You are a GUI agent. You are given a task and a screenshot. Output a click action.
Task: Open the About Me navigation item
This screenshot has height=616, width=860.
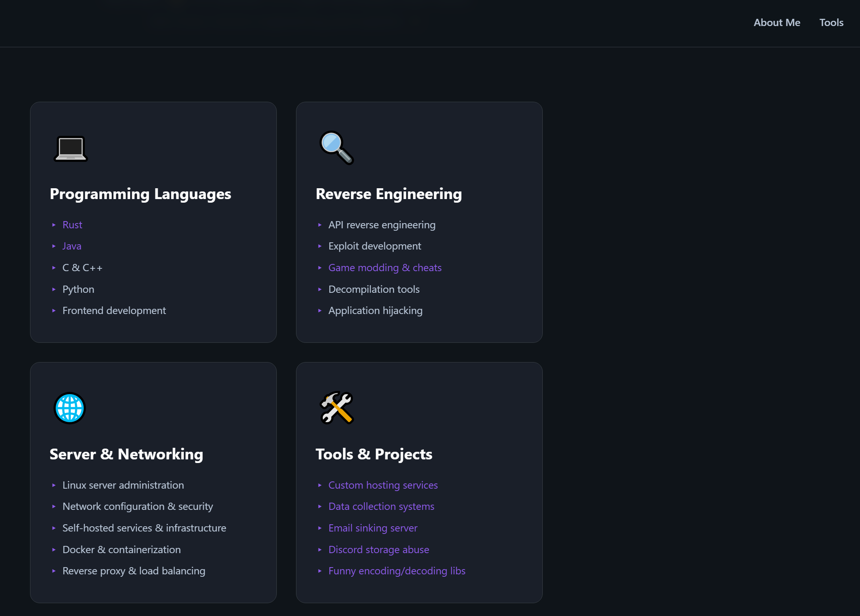(777, 22)
